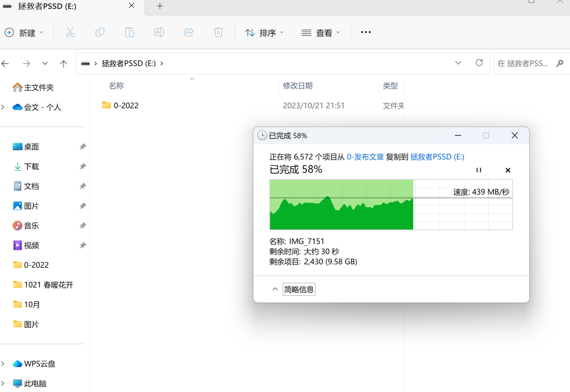The image size is (570, 392).
Task: Sort by 修改日期 column header
Action: [x=298, y=85]
